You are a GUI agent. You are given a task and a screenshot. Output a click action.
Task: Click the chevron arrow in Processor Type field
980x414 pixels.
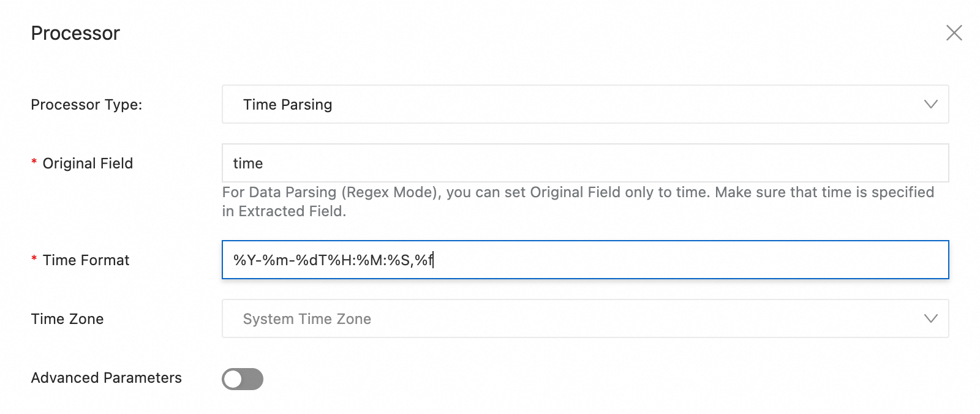930,104
